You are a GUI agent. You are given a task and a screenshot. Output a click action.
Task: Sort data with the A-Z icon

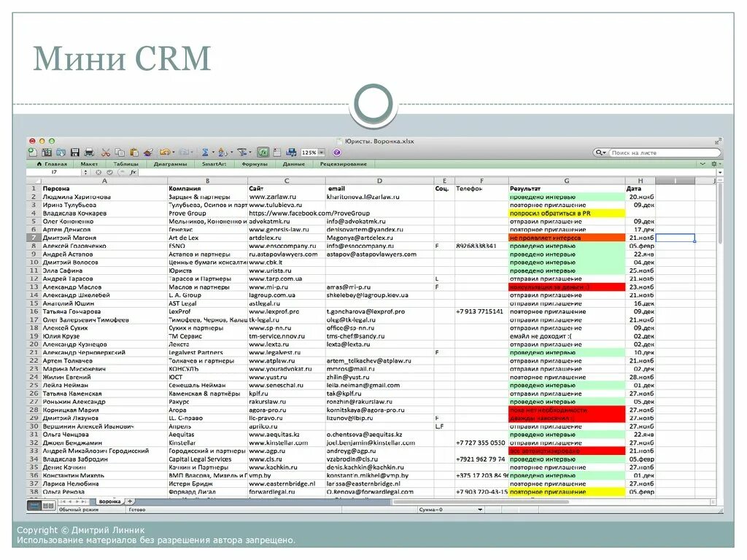pos(223,152)
